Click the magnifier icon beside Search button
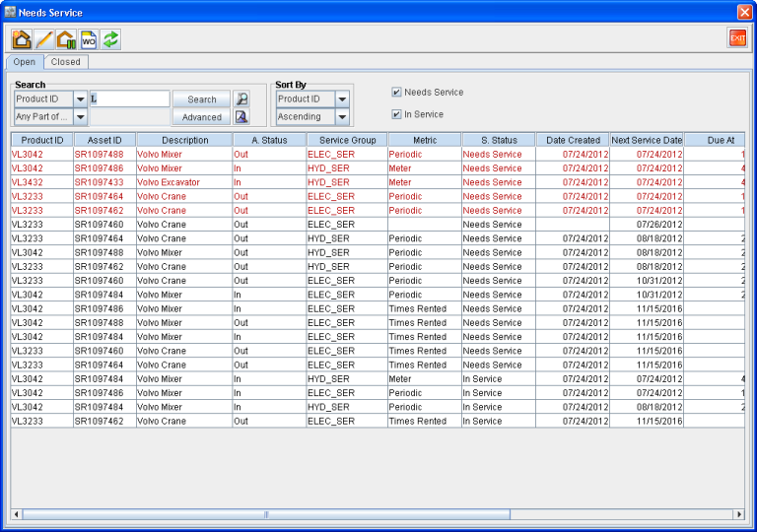Screen dimensions: 757x532 [241, 99]
